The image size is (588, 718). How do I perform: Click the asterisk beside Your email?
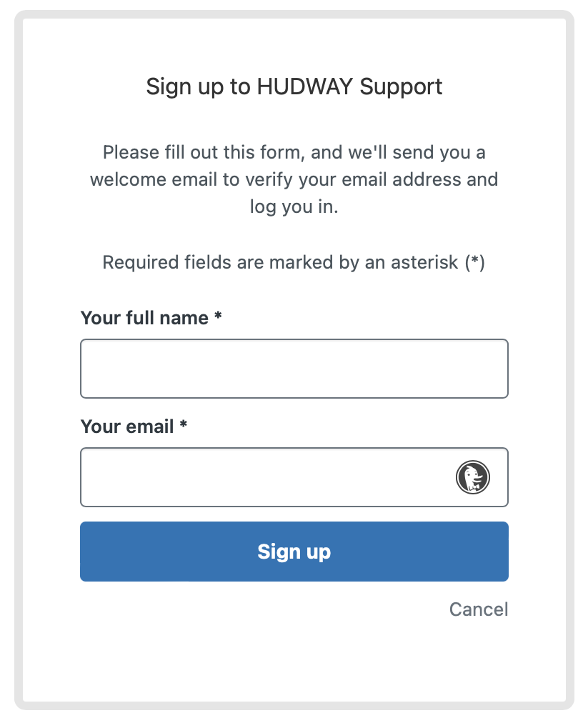[183, 424]
